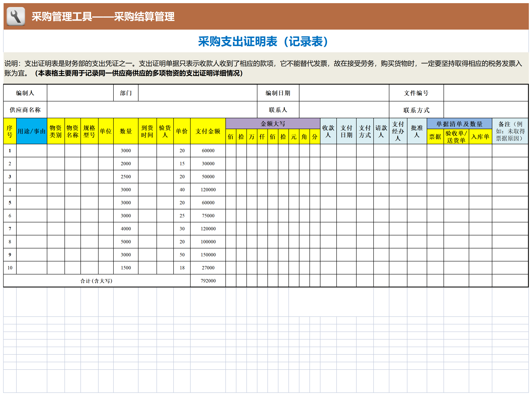
Task: Select the blank field next to 部门
Action: (x=198, y=93)
